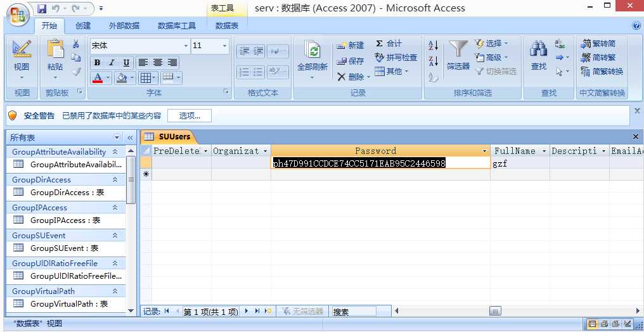Switch to the 外部数据 ribbon tab

tap(124, 25)
